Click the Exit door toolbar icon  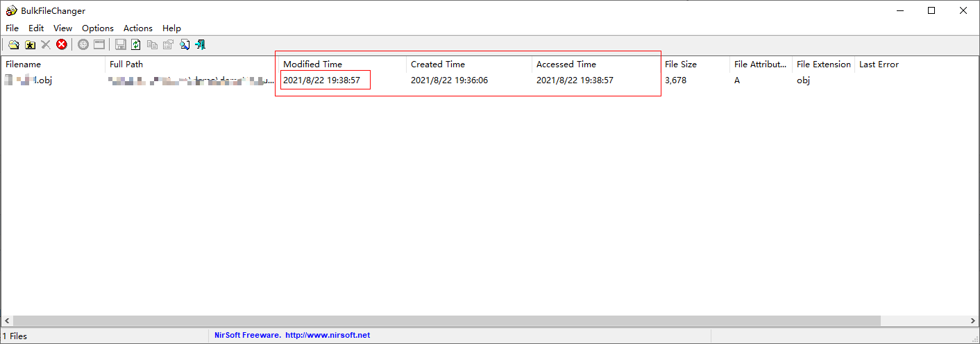201,44
